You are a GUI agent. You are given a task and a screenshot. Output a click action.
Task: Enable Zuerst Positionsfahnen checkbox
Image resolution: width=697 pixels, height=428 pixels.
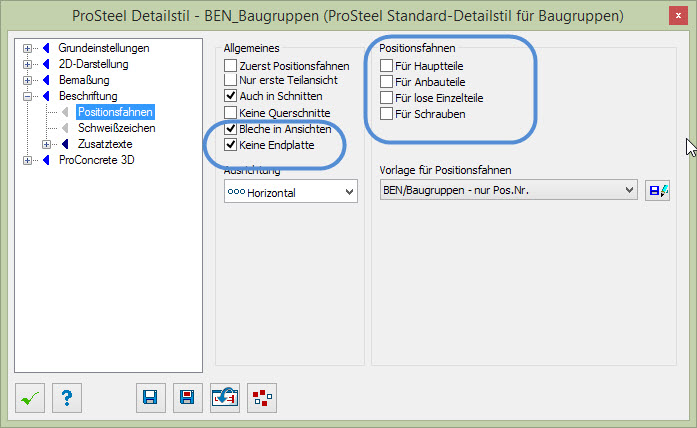point(230,66)
